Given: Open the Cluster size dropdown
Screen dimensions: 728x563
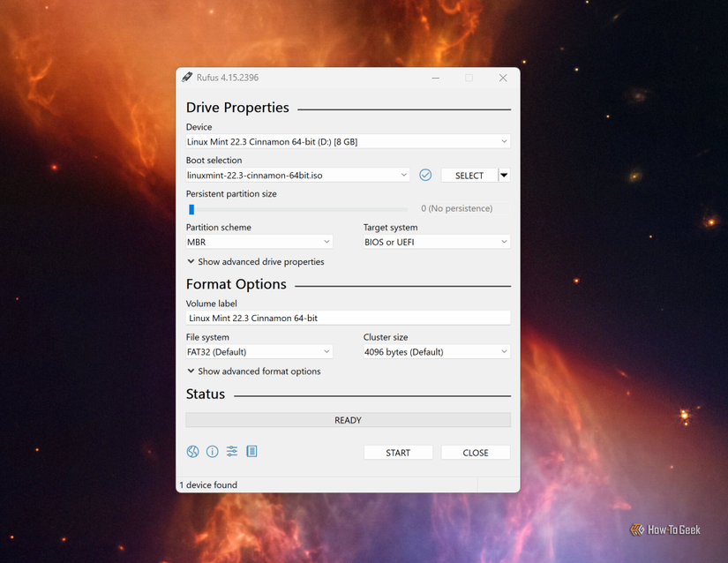Looking at the screenshot, I should click(x=437, y=351).
